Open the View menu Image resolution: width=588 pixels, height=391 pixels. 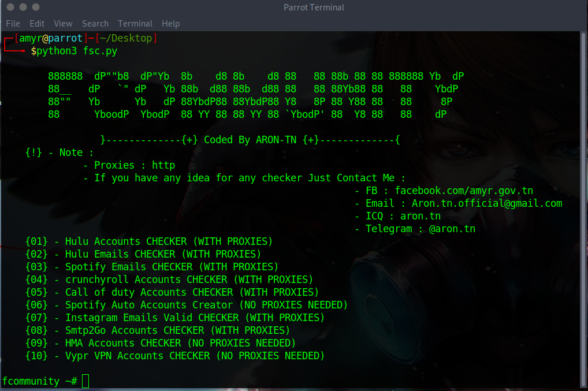[x=63, y=24]
